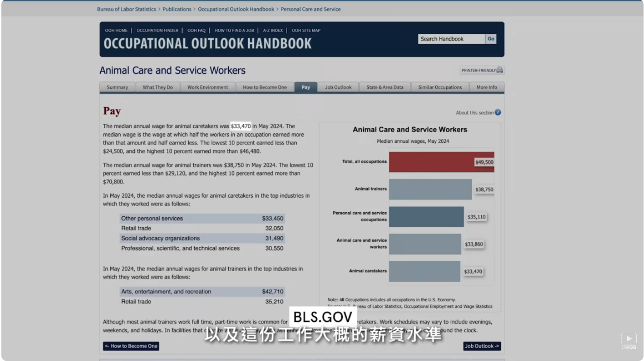
Task: Click the Personal Care and Service breadcrumb
Action: (x=310, y=9)
